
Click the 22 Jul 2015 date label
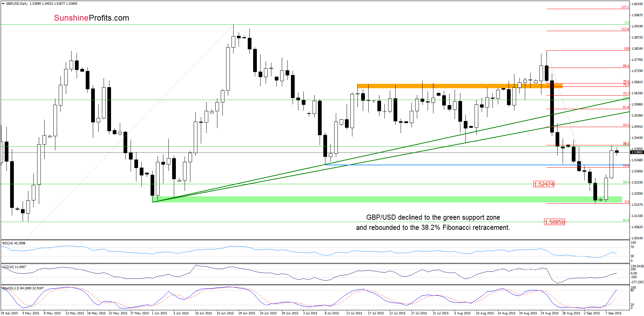pos(397,313)
